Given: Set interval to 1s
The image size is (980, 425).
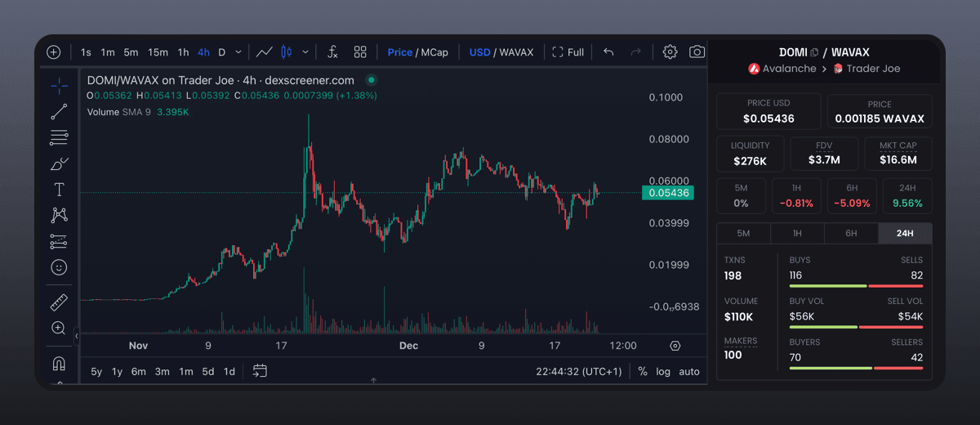Looking at the screenshot, I should (86, 52).
